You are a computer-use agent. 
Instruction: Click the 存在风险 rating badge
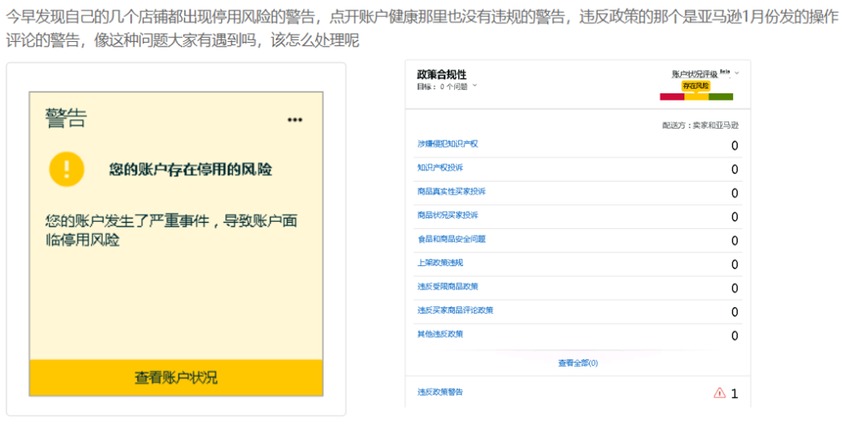coord(696,86)
